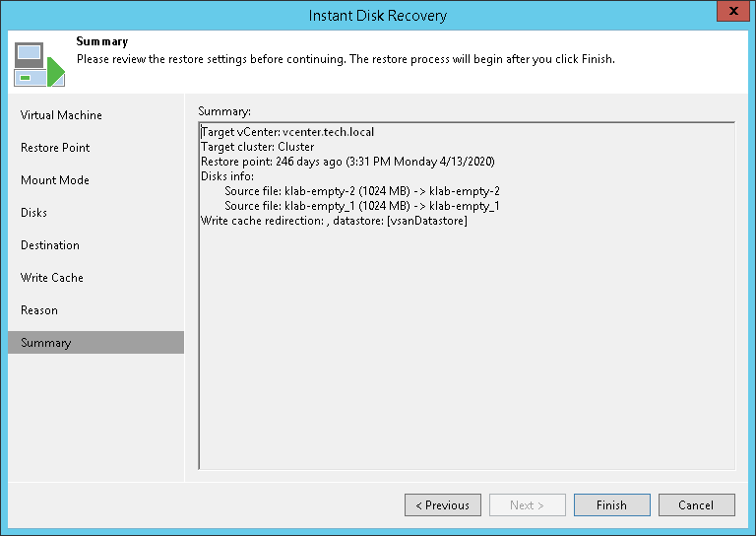Click the Target vCenter line in summary

[x=287, y=132]
